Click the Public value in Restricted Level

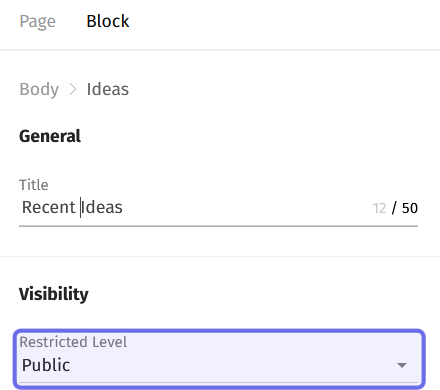point(46,365)
